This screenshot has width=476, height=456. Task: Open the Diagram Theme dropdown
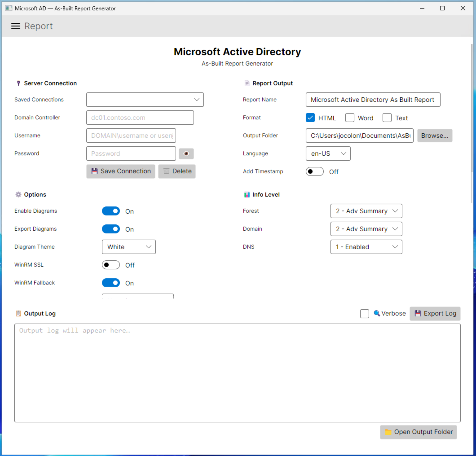pyautogui.click(x=129, y=247)
